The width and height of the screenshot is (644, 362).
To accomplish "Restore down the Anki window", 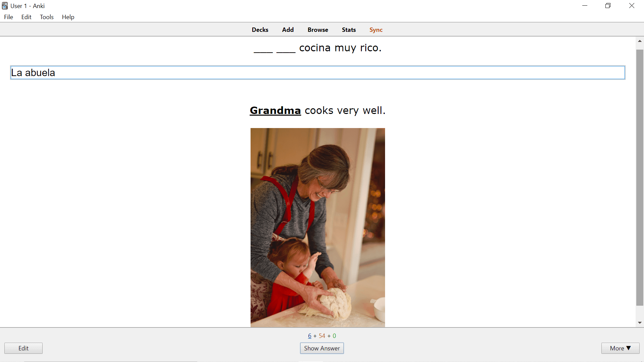I will tap(608, 6).
